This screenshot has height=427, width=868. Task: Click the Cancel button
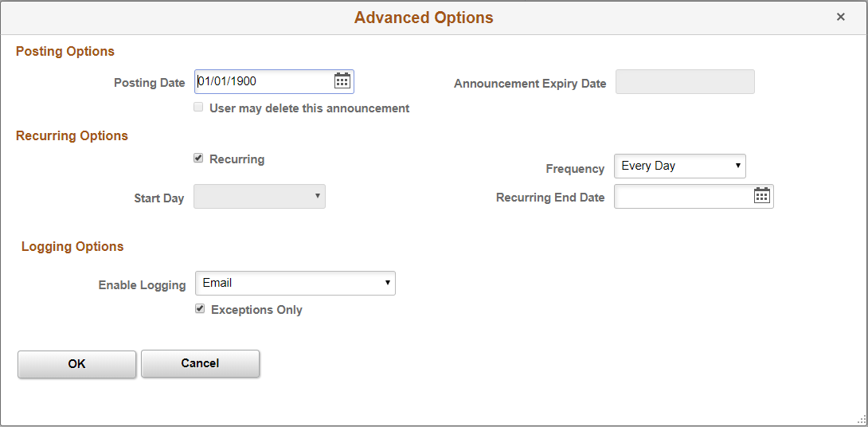click(201, 363)
